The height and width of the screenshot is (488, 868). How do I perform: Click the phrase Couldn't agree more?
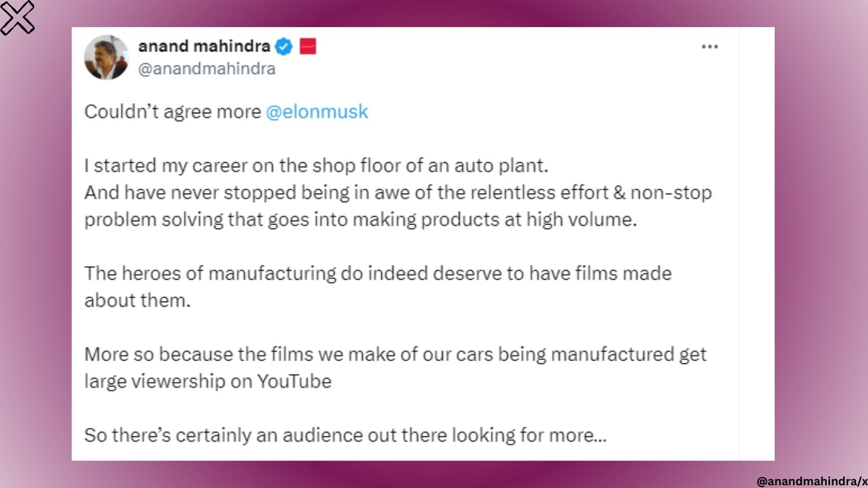173,112
